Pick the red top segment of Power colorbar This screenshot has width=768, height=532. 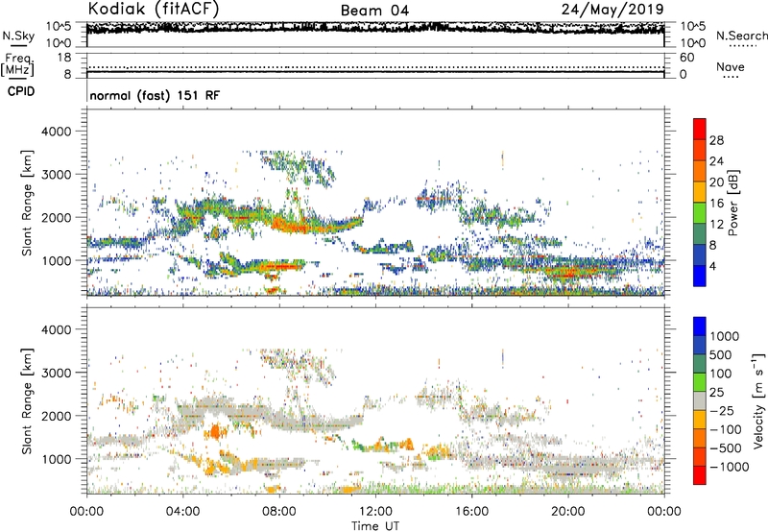pos(700,129)
